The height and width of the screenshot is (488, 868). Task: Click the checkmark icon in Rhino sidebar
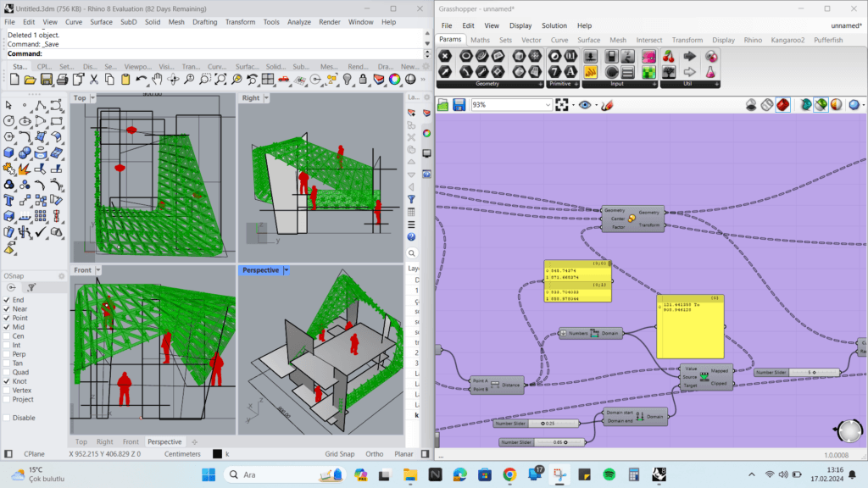click(x=41, y=232)
